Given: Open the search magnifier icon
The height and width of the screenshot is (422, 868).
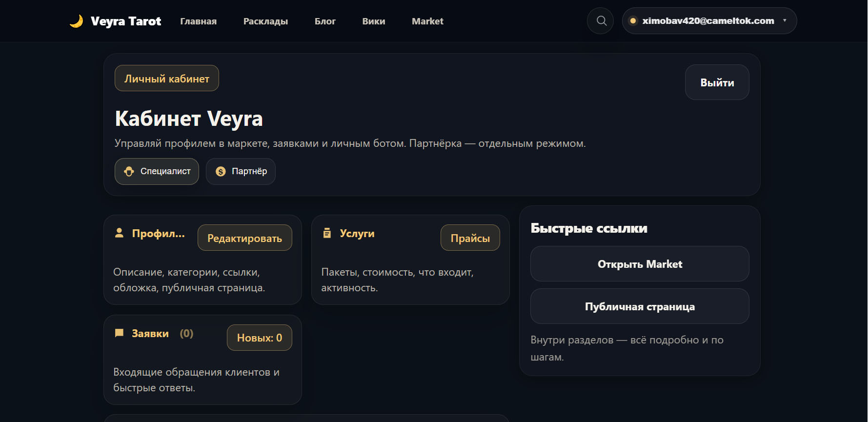Looking at the screenshot, I should [600, 21].
